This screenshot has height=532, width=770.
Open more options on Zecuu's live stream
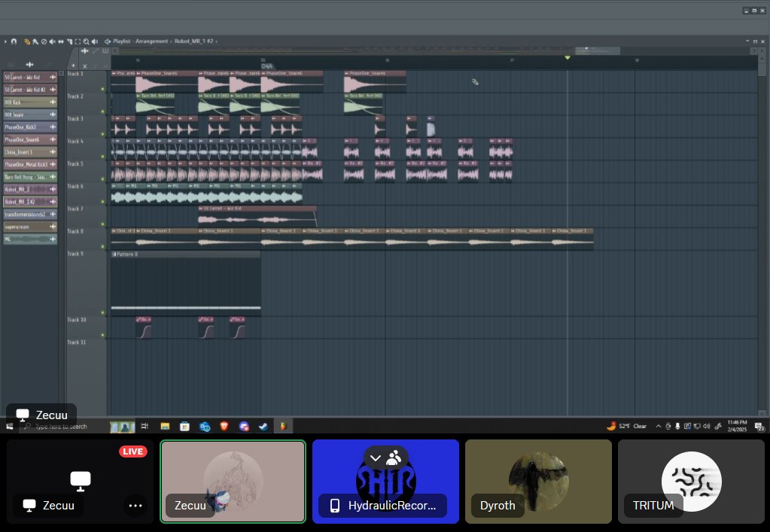135,506
